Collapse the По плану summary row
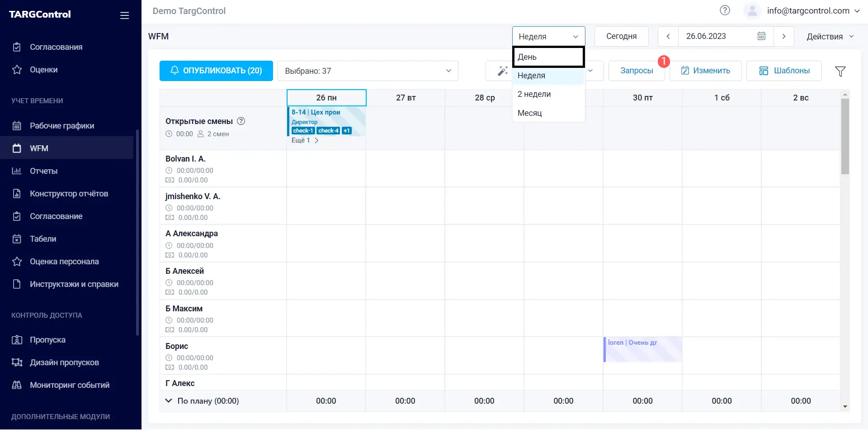The height and width of the screenshot is (434, 868). tap(169, 401)
